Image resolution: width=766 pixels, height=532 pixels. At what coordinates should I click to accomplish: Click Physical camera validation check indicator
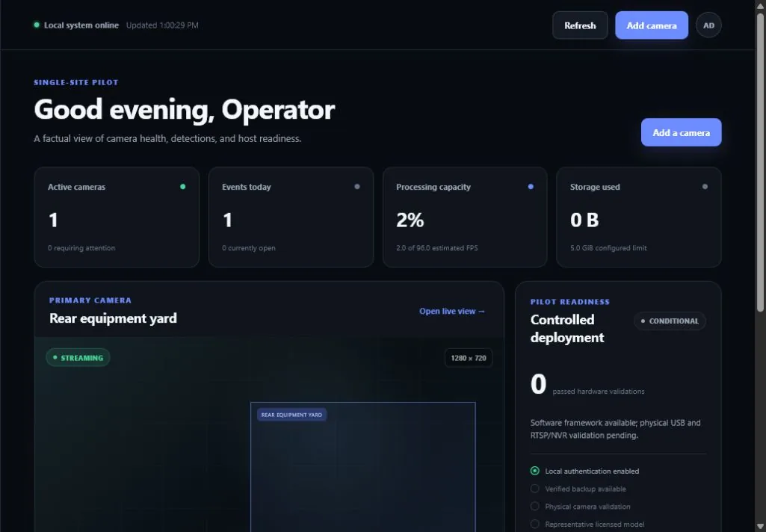[x=535, y=506]
